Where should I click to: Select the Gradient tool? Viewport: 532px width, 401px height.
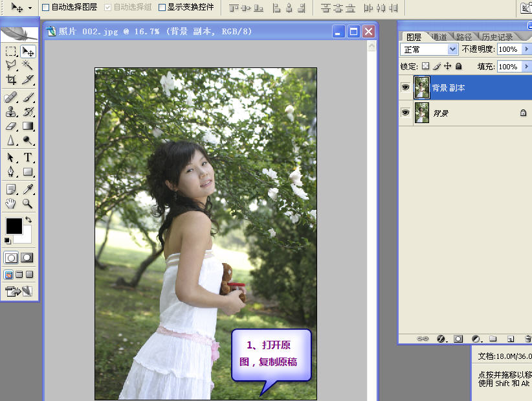(28, 126)
